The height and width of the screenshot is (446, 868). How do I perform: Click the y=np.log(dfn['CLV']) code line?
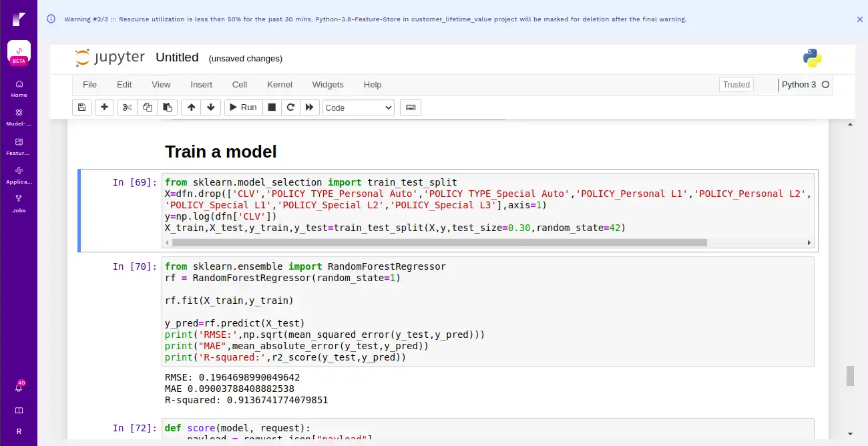(221, 216)
